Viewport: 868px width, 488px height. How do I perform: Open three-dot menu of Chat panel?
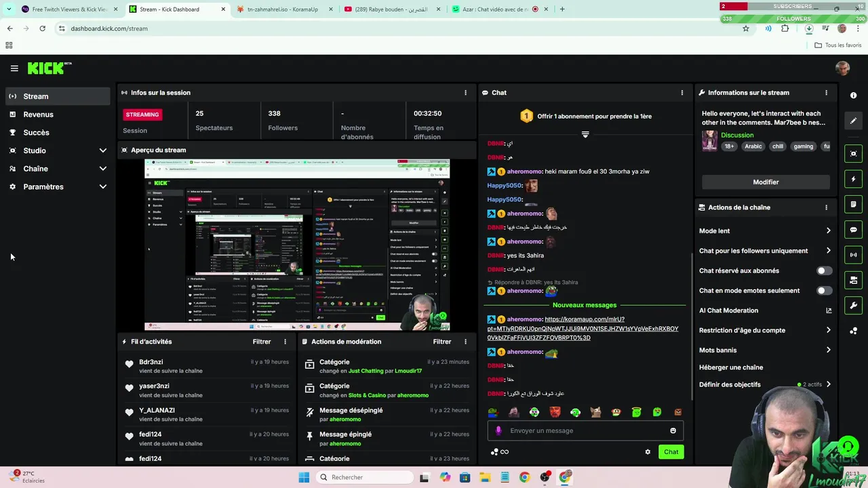[x=682, y=93]
